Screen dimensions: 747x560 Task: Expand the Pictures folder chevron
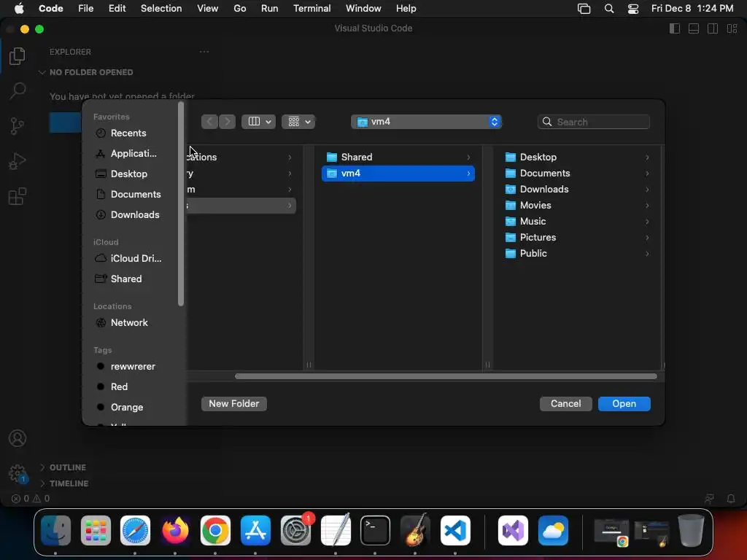(647, 237)
